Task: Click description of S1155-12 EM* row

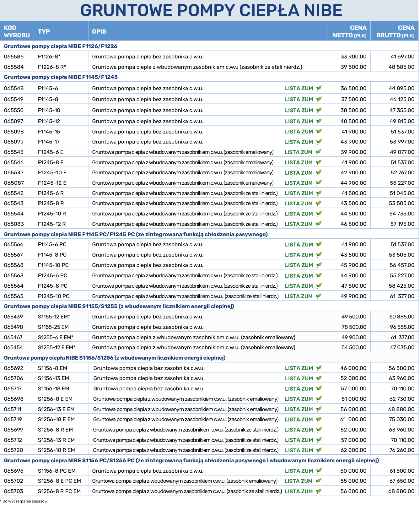Action: click(148, 317)
